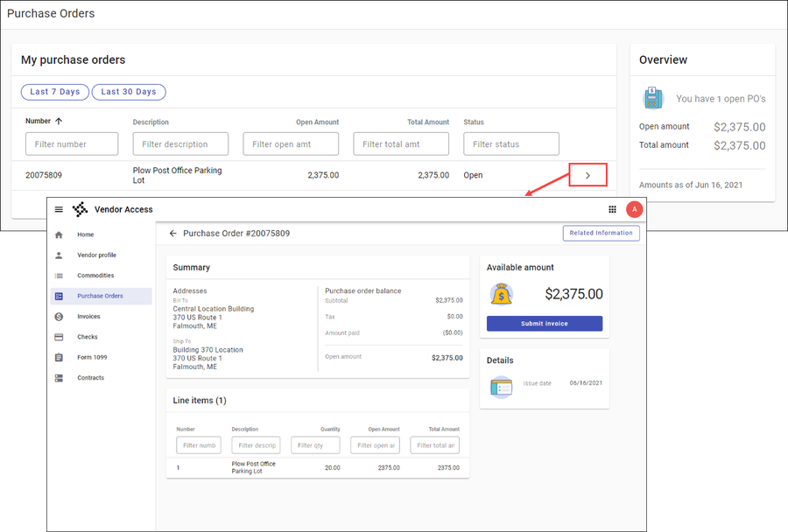Click the line items Filter open amount field
This screenshot has width=788, height=532.
click(376, 445)
